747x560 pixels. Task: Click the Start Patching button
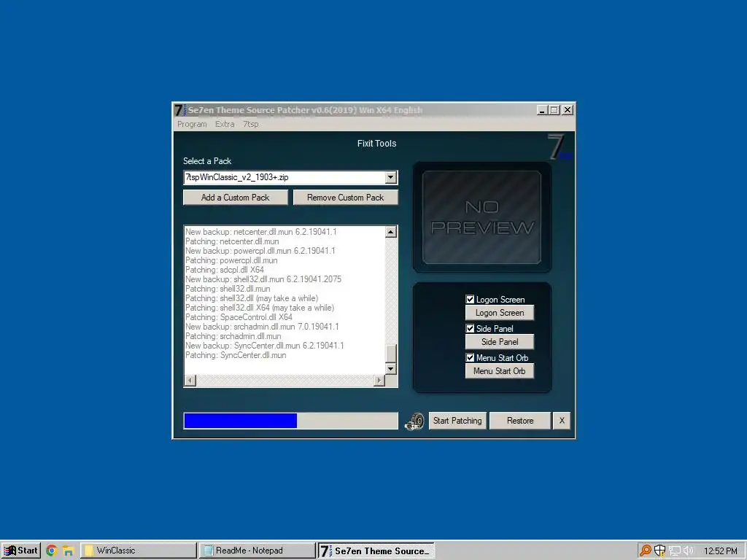point(457,421)
